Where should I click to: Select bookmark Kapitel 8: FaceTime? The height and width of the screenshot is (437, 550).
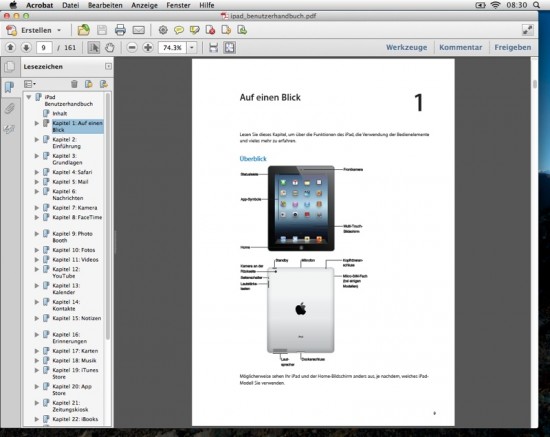(x=77, y=217)
